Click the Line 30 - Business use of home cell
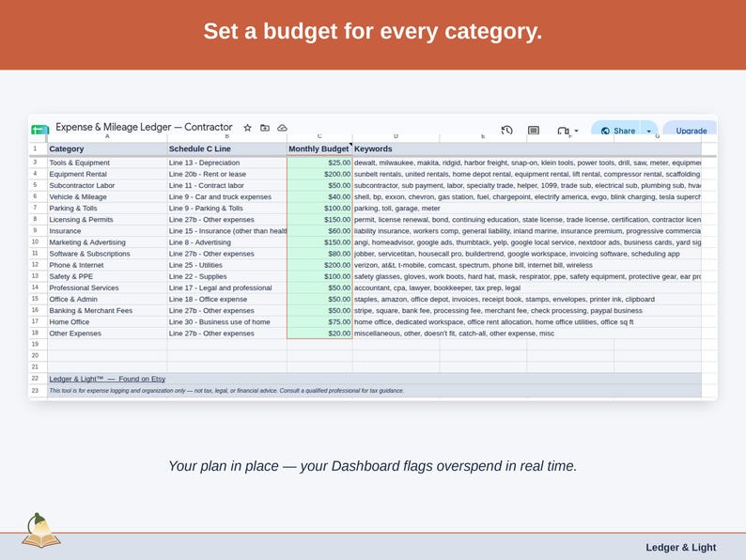This screenshot has width=746, height=560. pyautogui.click(x=227, y=322)
